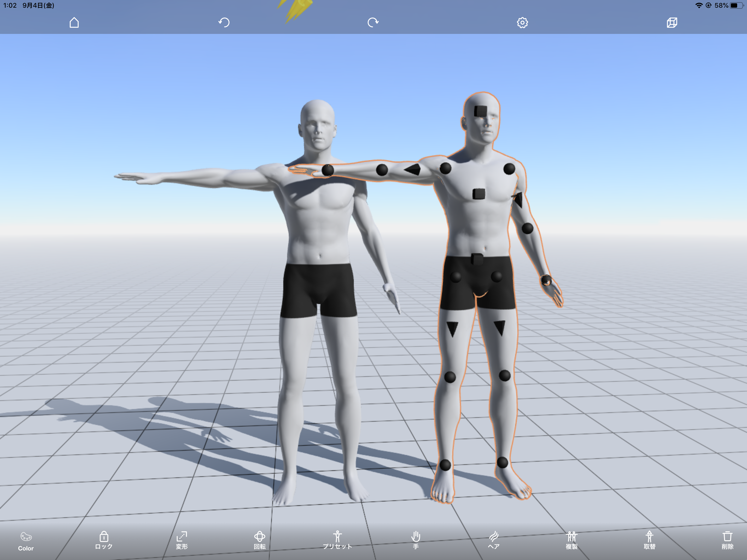This screenshot has width=747, height=560.
Task: Open the プリセット pose presets
Action: [x=337, y=540]
